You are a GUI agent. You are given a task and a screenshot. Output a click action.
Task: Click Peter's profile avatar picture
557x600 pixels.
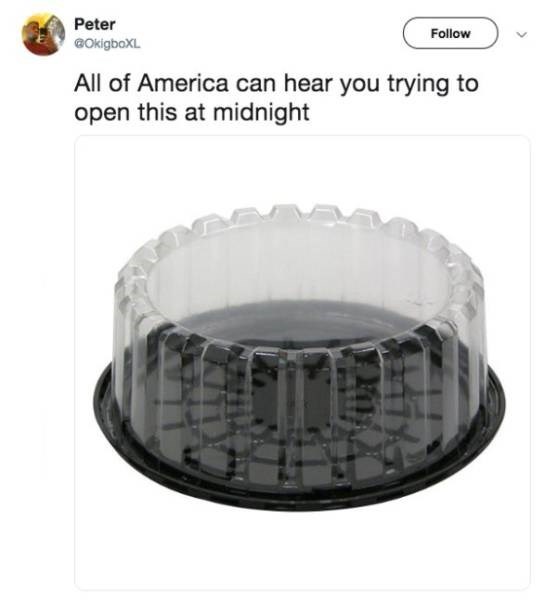[43, 34]
